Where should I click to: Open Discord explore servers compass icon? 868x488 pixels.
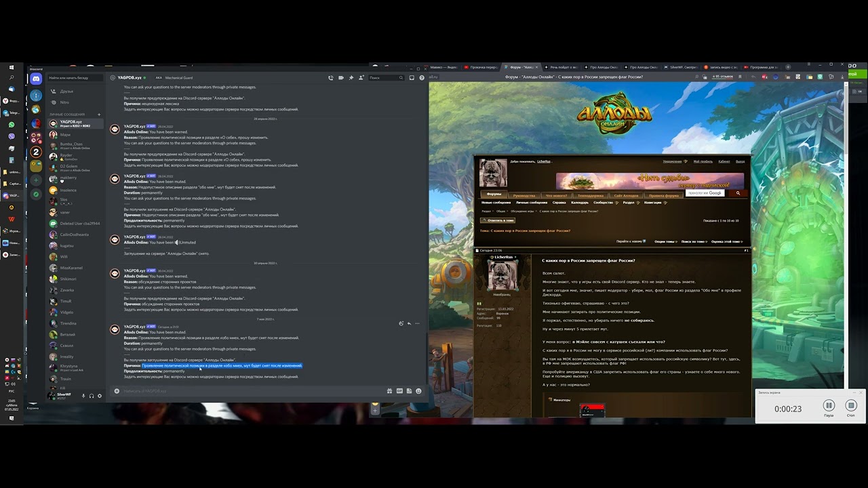coord(36,195)
